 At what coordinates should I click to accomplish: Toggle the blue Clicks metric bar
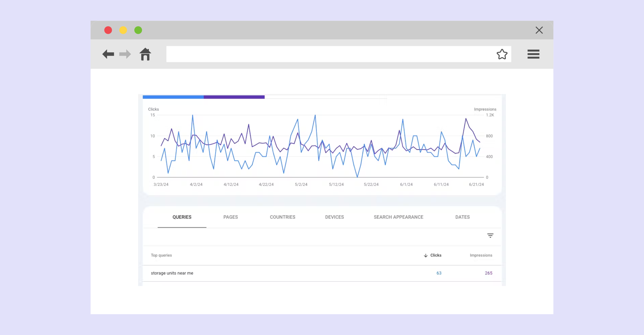click(x=173, y=97)
